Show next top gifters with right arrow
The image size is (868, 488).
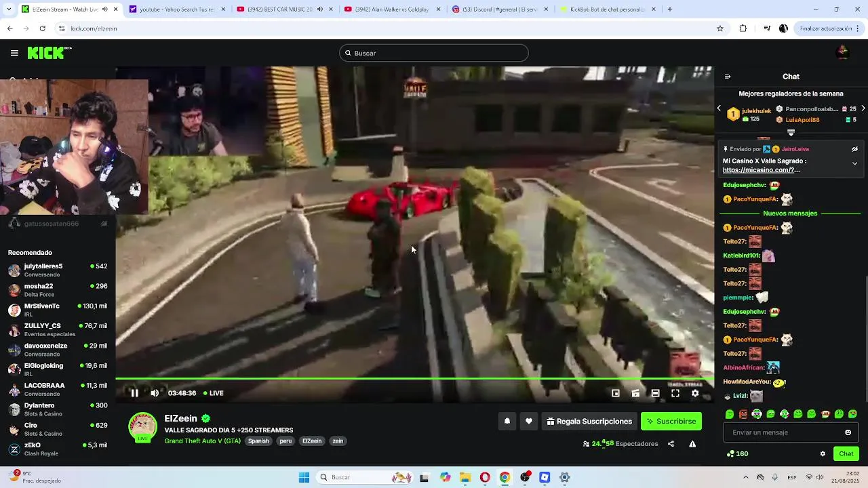863,108
